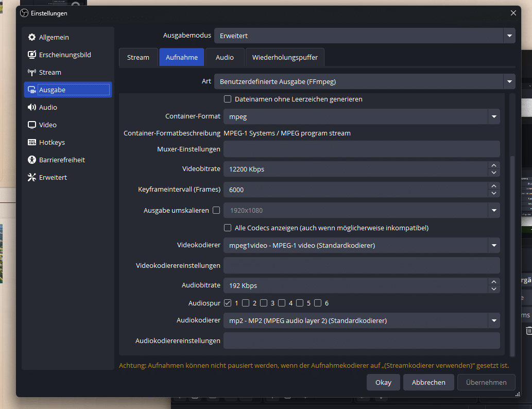532x409 pixels.
Task: Click the Okay button
Action: [383, 382]
